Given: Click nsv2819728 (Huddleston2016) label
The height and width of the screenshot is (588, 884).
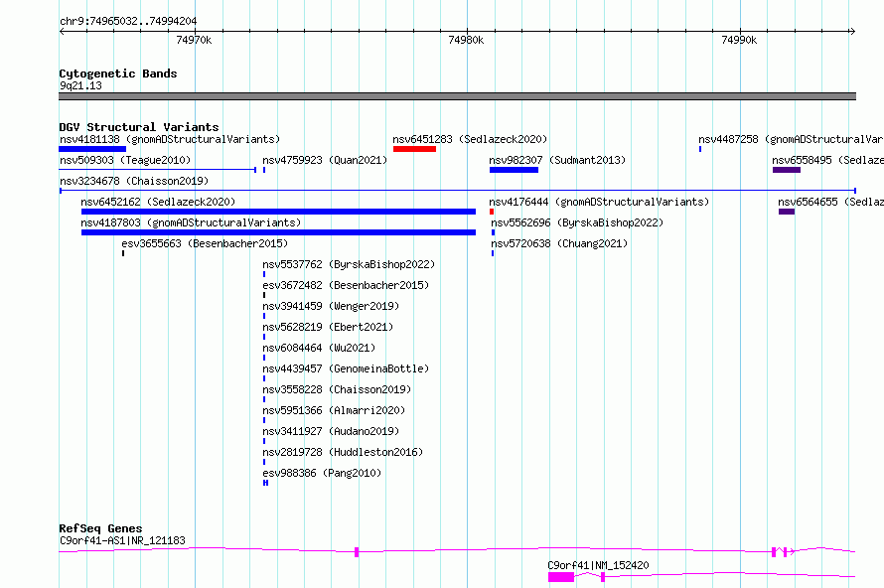Looking at the screenshot, I should (343, 452).
